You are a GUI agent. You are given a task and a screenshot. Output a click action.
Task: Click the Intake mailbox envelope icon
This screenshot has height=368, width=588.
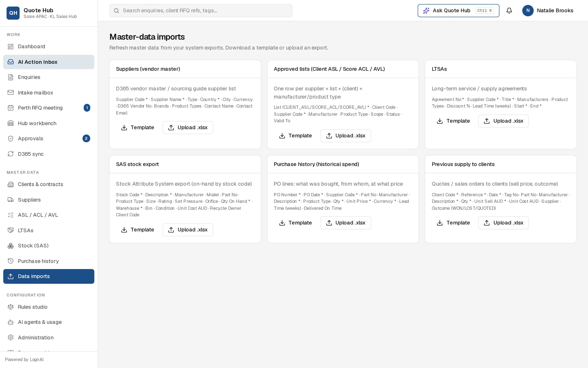[11, 92]
